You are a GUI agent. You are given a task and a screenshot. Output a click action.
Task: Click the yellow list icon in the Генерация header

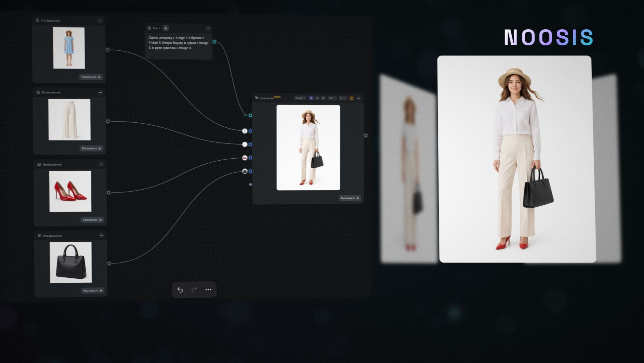point(351,98)
